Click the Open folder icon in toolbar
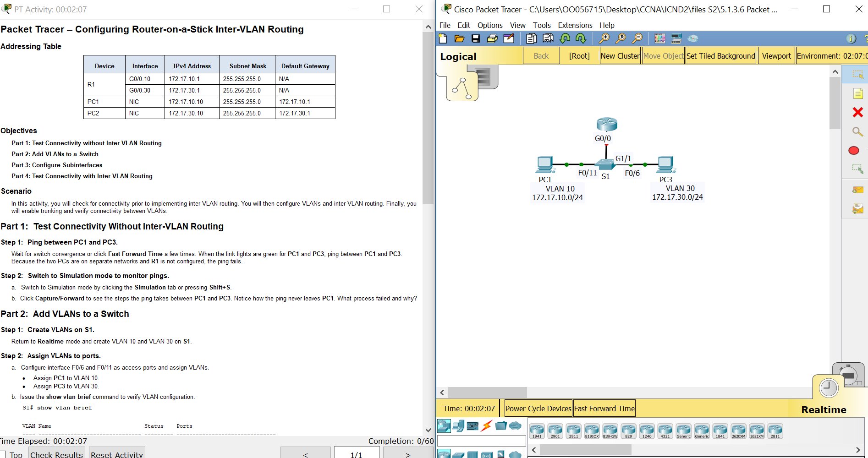868x458 pixels. click(x=459, y=39)
